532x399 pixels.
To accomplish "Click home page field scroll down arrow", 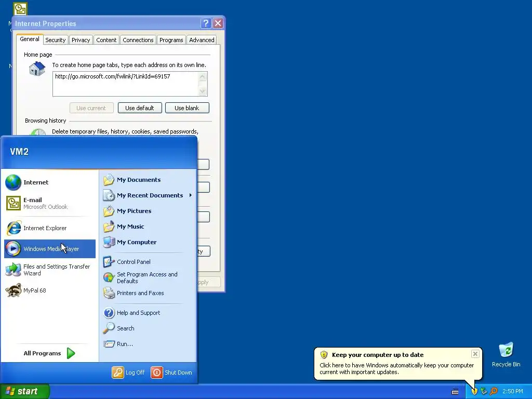I will 203,91.
